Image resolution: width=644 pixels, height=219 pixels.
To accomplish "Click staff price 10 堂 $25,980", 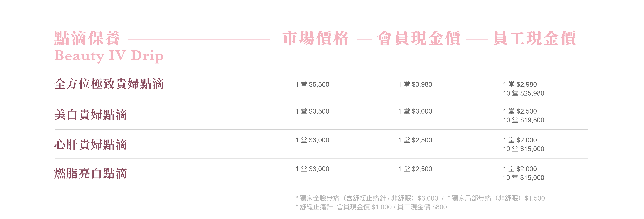I will [523, 93].
